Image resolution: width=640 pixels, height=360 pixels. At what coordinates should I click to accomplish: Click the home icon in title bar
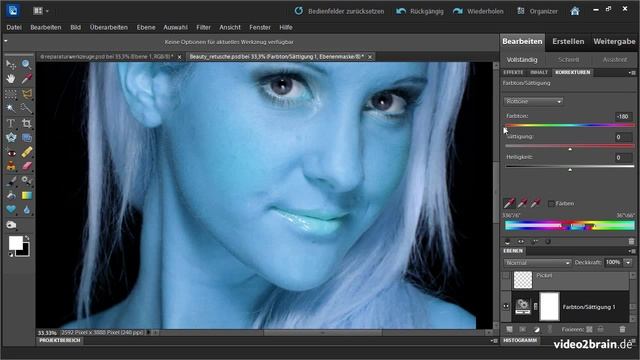[x=575, y=11]
